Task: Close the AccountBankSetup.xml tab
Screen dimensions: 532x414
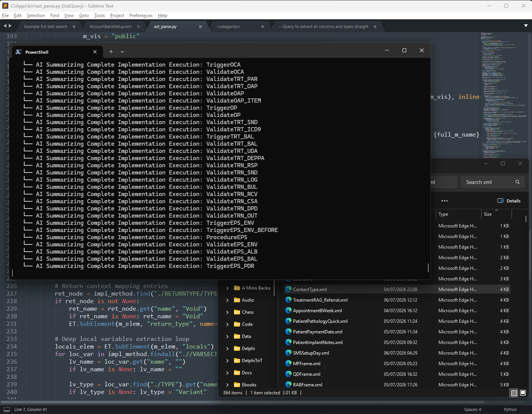Action: pos(139,27)
